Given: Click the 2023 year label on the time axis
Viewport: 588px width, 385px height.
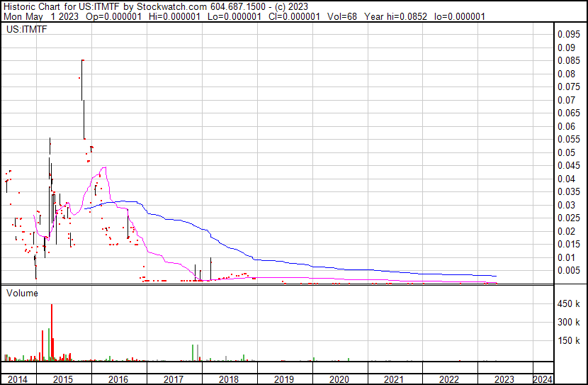Looking at the screenshot, I should [504, 379].
